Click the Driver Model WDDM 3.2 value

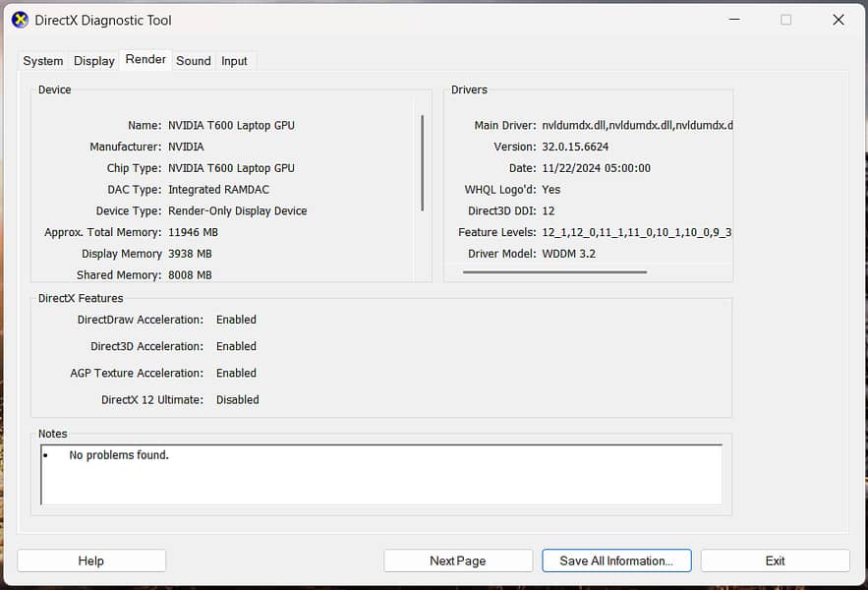point(568,254)
